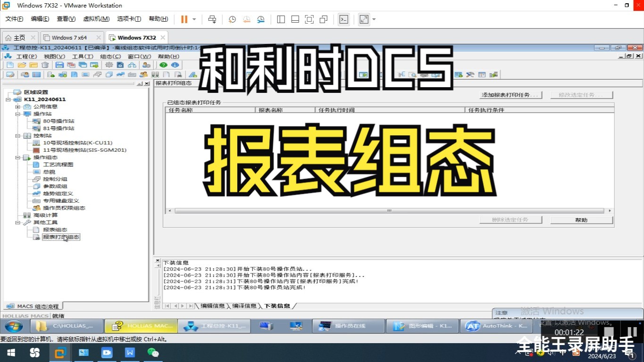Switch to VMware unity mode icon
The height and width of the screenshot is (362, 644).
(x=323, y=19)
